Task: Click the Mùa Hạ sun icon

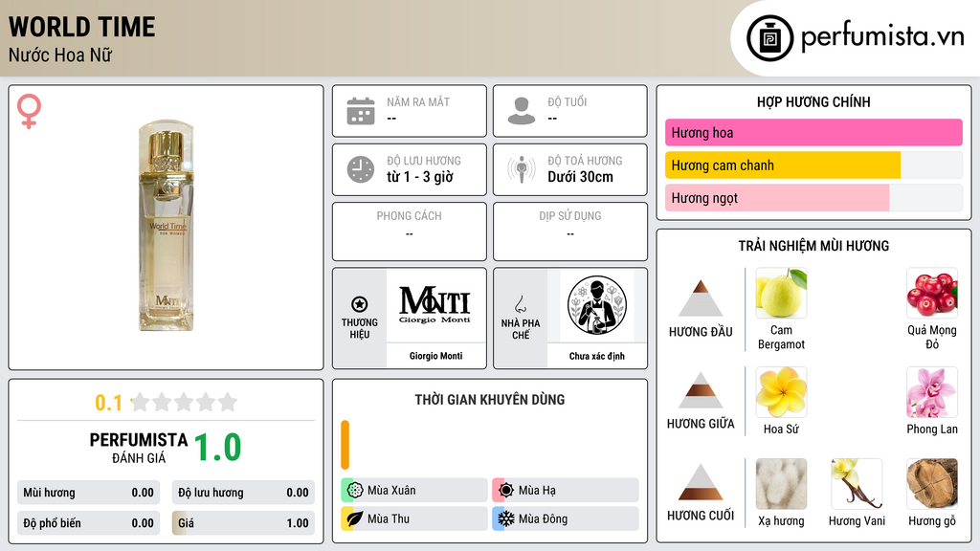Action: point(506,491)
